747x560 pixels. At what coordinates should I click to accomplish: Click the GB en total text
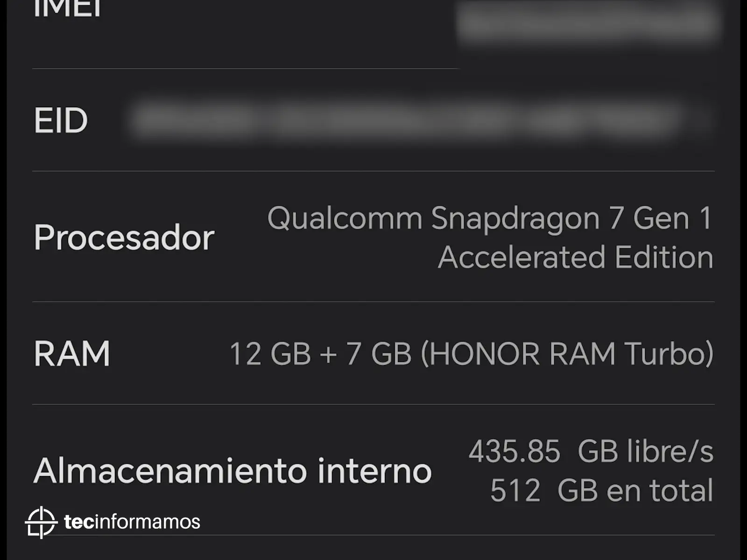(x=635, y=490)
